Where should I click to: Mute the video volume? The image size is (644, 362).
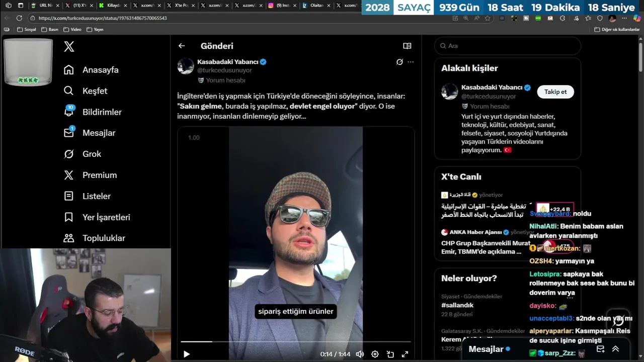point(360,354)
